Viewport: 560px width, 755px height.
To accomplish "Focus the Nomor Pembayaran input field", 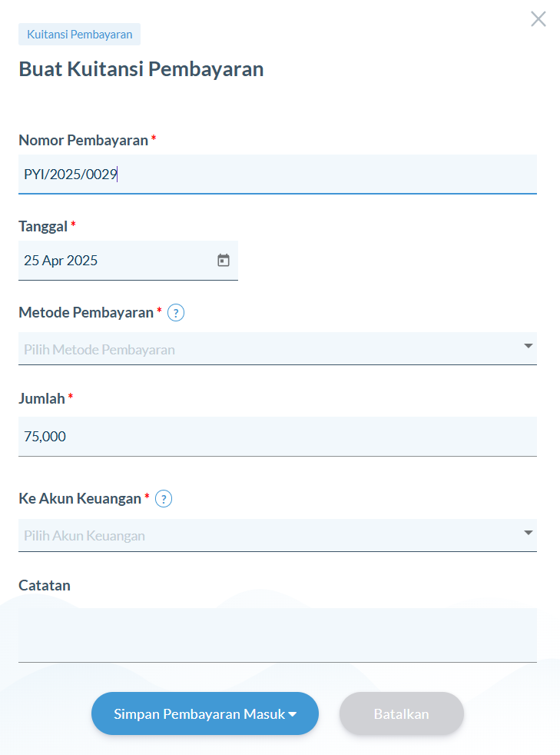I will coord(277,175).
